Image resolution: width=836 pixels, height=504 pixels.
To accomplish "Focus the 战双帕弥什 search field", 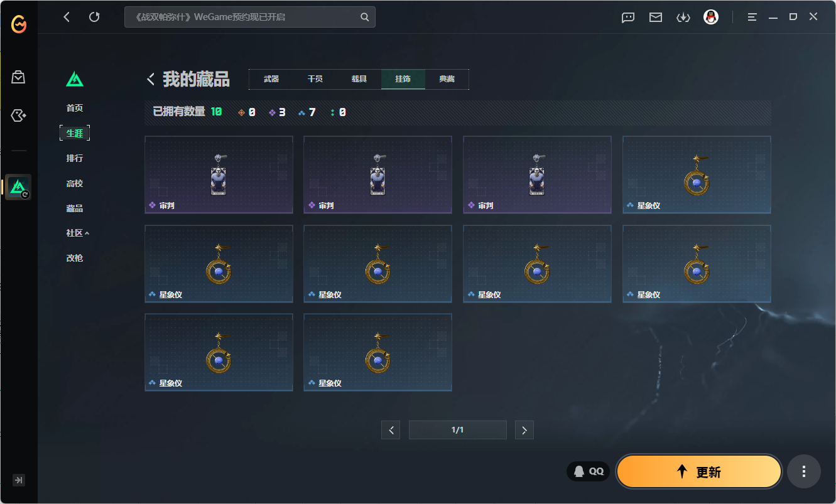I will (250, 17).
